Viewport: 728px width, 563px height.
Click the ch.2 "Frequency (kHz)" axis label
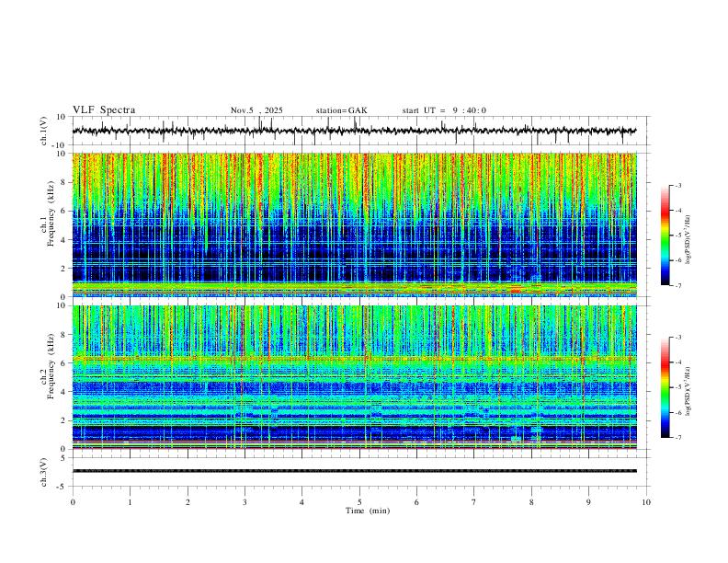coord(51,366)
